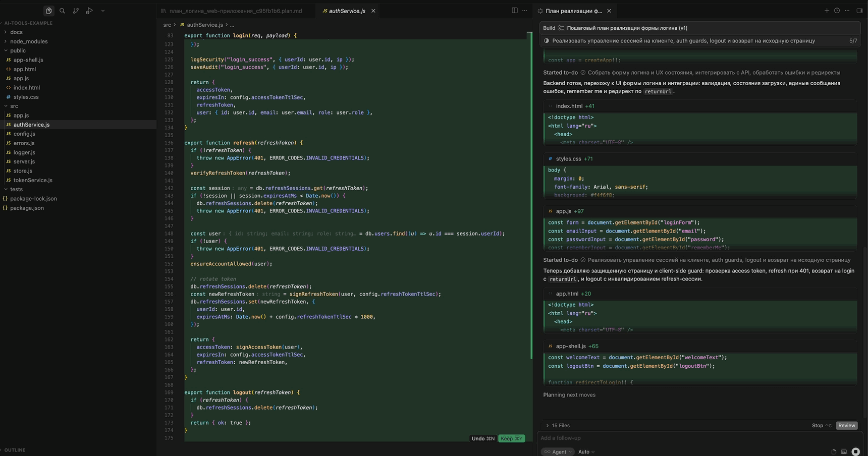Screen dimensions: 868x456
Task: Click the in-progress half-circle to-do icon
Action: click(x=547, y=41)
